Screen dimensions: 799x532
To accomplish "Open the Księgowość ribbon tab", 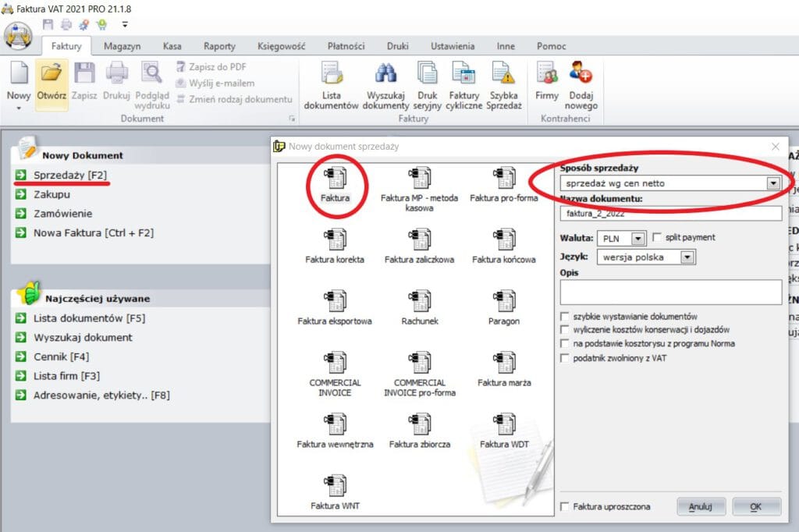I will (282, 46).
